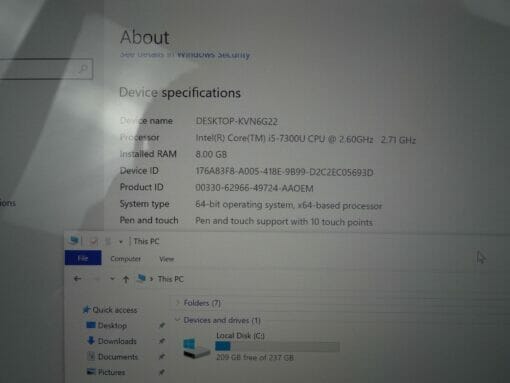Click the pin icon next to Documents
The width and height of the screenshot is (510, 383).
(x=162, y=356)
